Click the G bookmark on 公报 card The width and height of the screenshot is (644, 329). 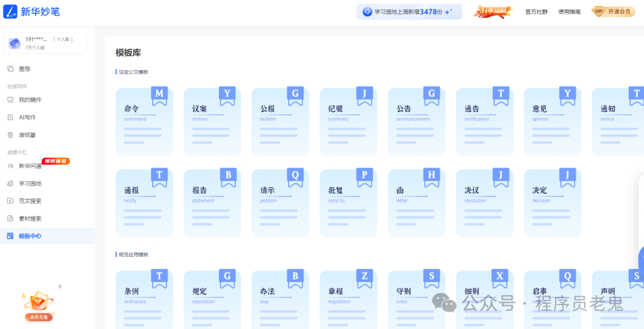[295, 96]
